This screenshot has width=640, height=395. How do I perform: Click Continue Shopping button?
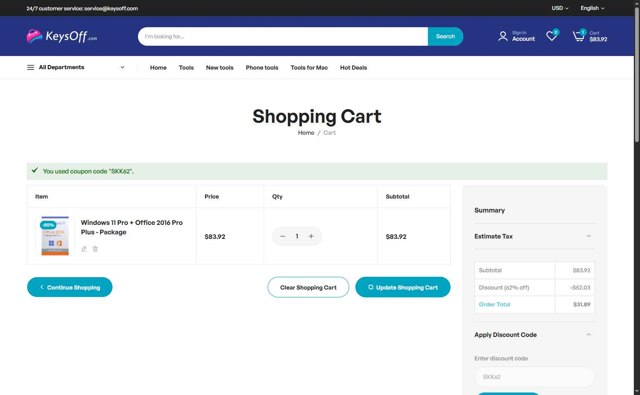coord(69,287)
